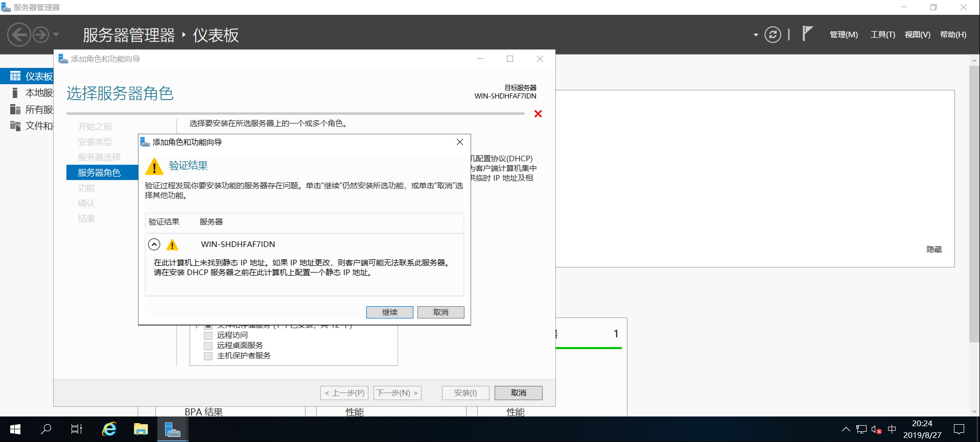The height and width of the screenshot is (442, 980).
Task: Click 上一步(P) button in wizard
Action: pyautogui.click(x=344, y=392)
